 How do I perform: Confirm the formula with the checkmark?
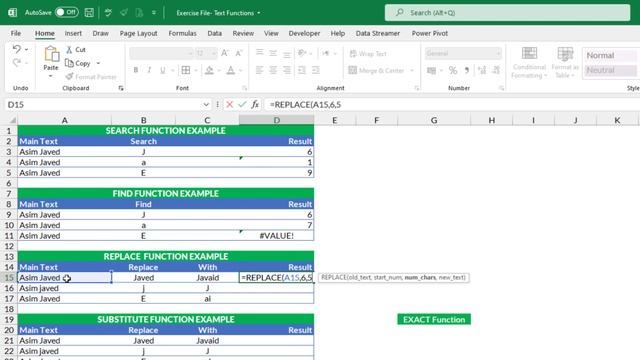(x=242, y=104)
